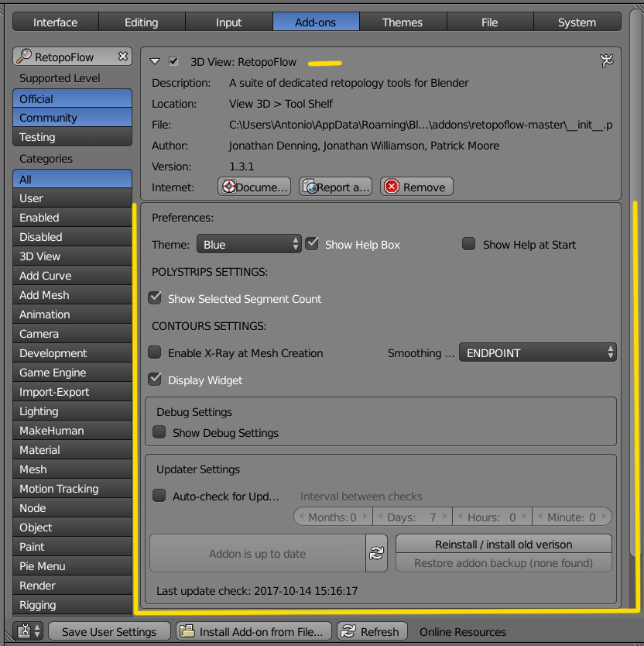Viewport: 644px width, 646px height.
Task: Filter by Disabled add-ons
Action: point(72,237)
